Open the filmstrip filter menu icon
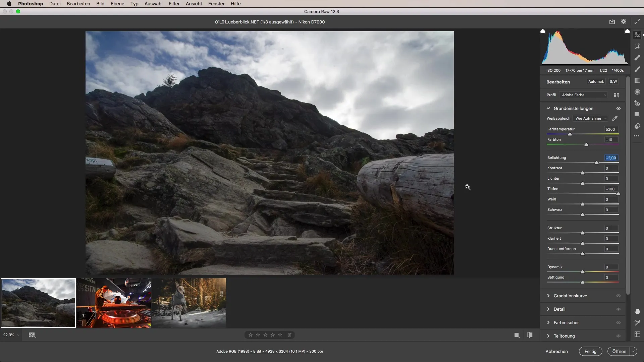Screen dimensions: 644x362 point(32,335)
